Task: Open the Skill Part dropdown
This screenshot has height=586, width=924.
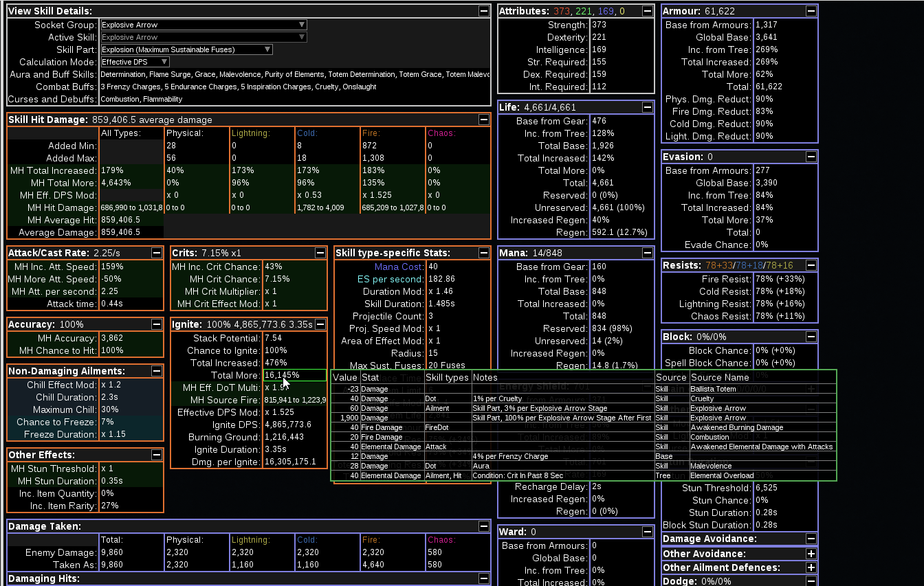Action: tap(186, 49)
